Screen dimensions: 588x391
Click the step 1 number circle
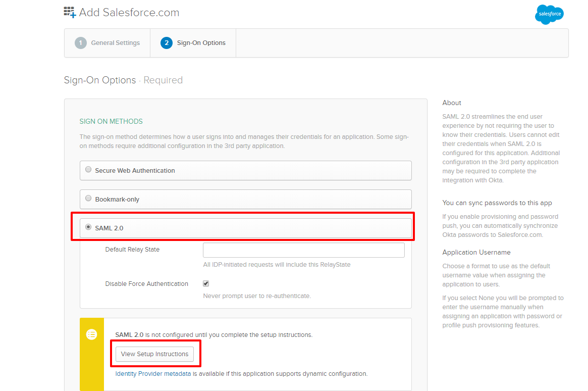[x=81, y=43]
